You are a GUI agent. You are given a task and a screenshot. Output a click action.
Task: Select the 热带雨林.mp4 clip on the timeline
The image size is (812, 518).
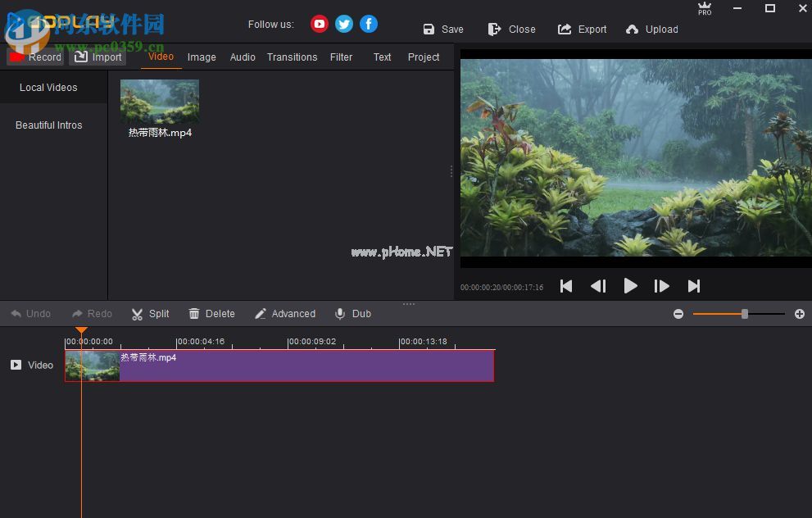click(x=279, y=366)
